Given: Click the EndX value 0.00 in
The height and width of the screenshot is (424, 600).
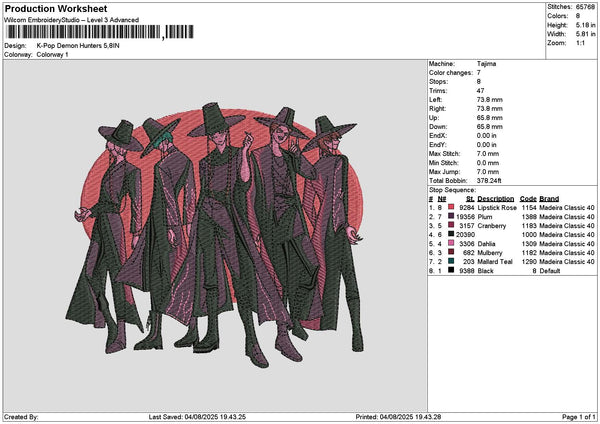Looking at the screenshot, I should (487, 136).
